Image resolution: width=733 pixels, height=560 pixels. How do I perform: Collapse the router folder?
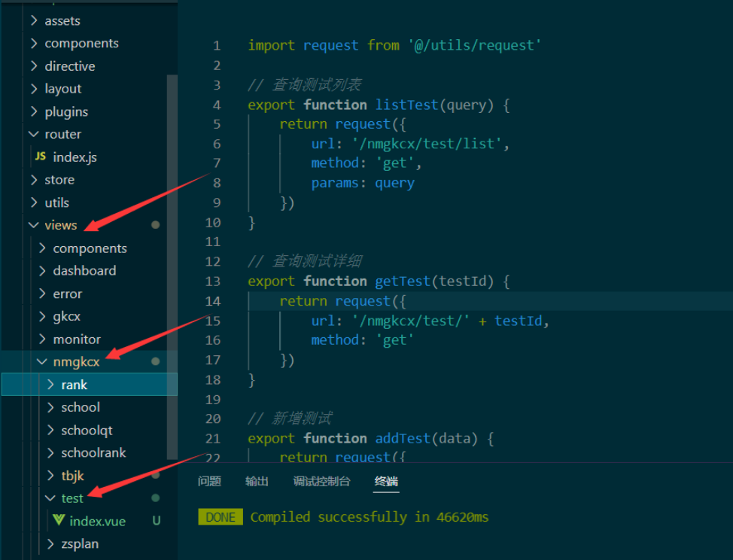33,134
